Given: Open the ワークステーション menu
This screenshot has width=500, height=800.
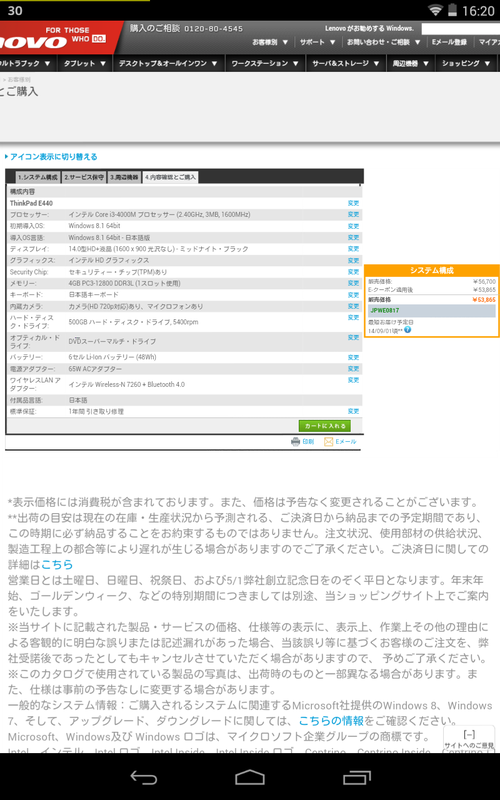Looking at the screenshot, I should click(265, 63).
